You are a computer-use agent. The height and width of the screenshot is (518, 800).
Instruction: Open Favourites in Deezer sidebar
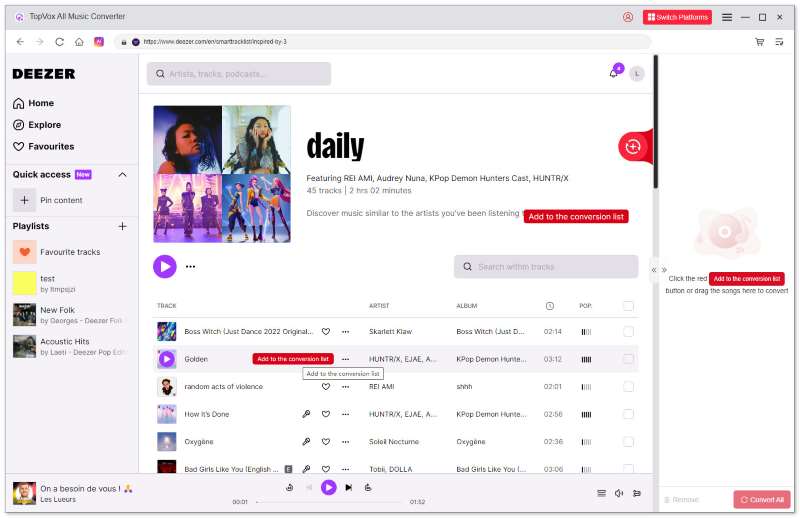click(x=43, y=146)
